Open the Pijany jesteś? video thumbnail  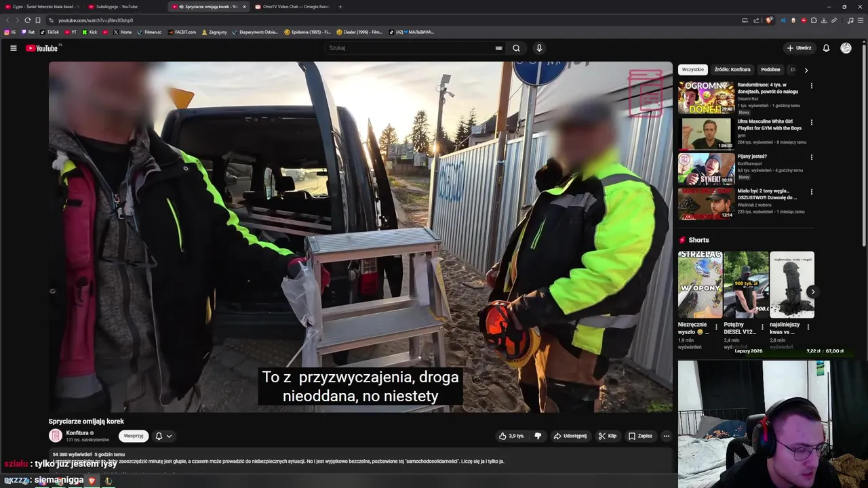coord(706,169)
